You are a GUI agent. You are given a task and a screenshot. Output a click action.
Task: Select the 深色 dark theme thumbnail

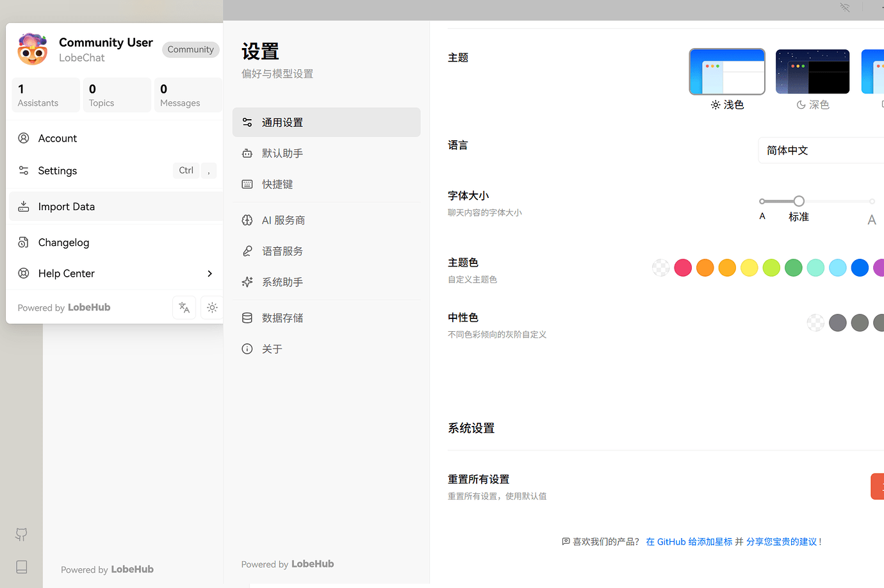[813, 72]
